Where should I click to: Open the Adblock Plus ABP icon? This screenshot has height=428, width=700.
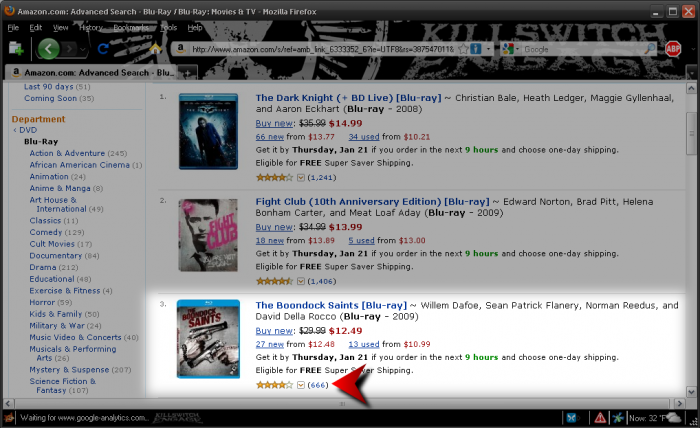coord(673,49)
